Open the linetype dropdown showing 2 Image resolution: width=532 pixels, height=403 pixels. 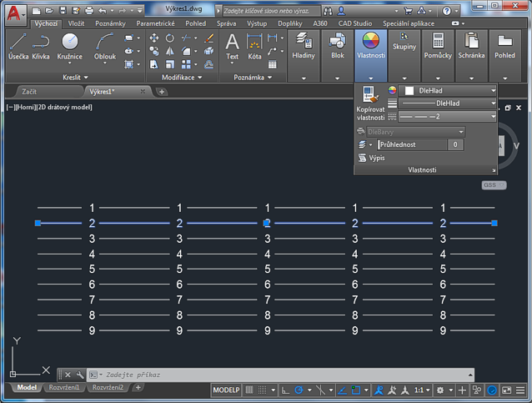pos(448,117)
